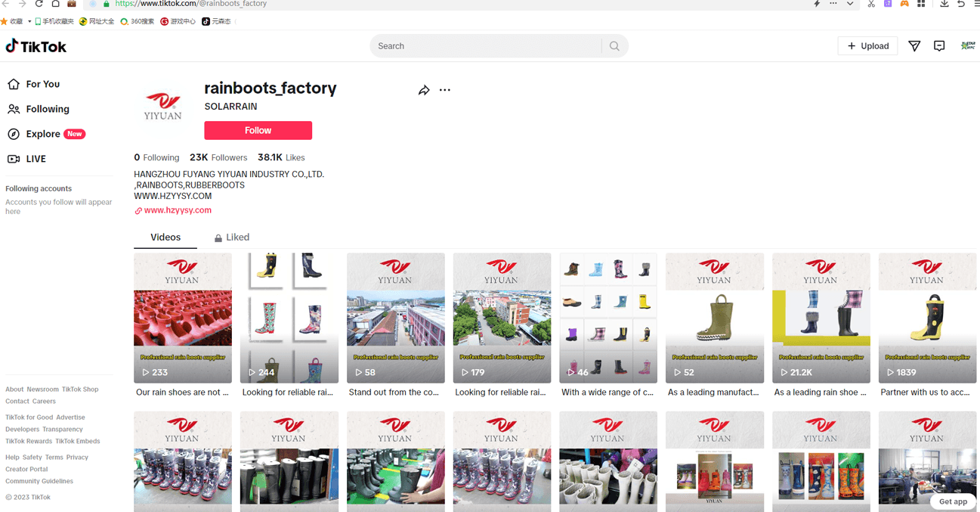Expand the address bar dropdown chevron

pos(850,4)
